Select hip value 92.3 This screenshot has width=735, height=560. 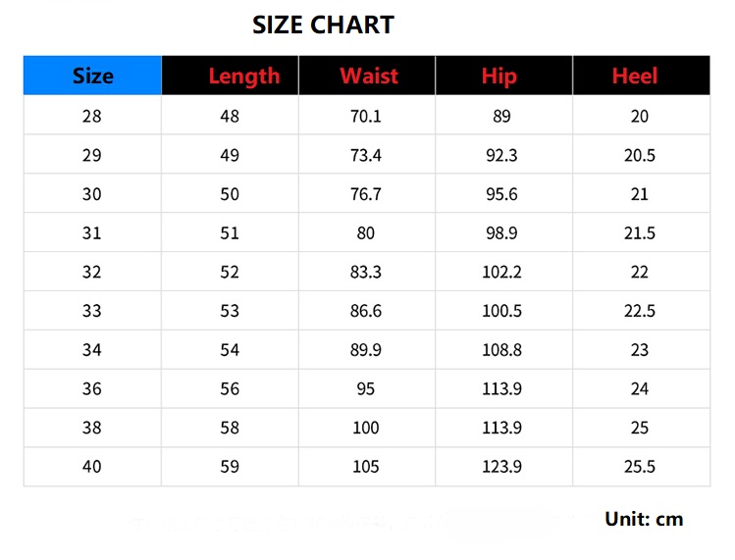click(x=501, y=155)
